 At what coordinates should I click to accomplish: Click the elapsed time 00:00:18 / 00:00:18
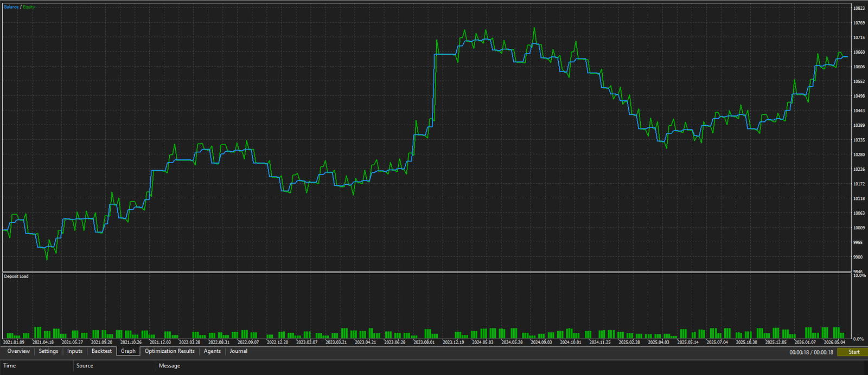(811, 352)
